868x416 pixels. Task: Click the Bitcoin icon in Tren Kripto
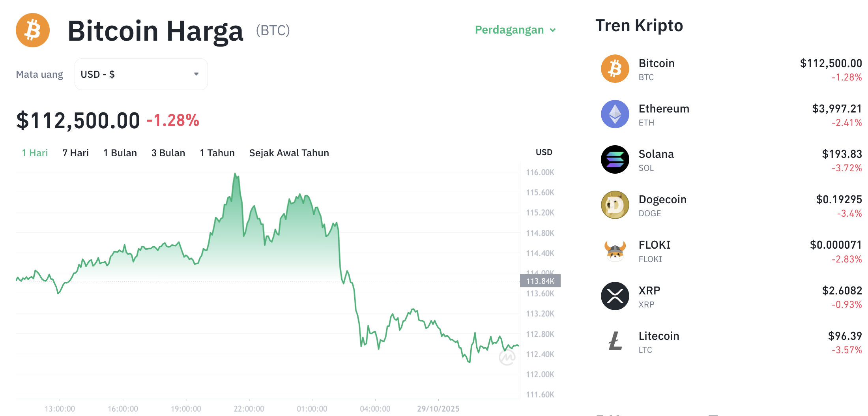(615, 69)
